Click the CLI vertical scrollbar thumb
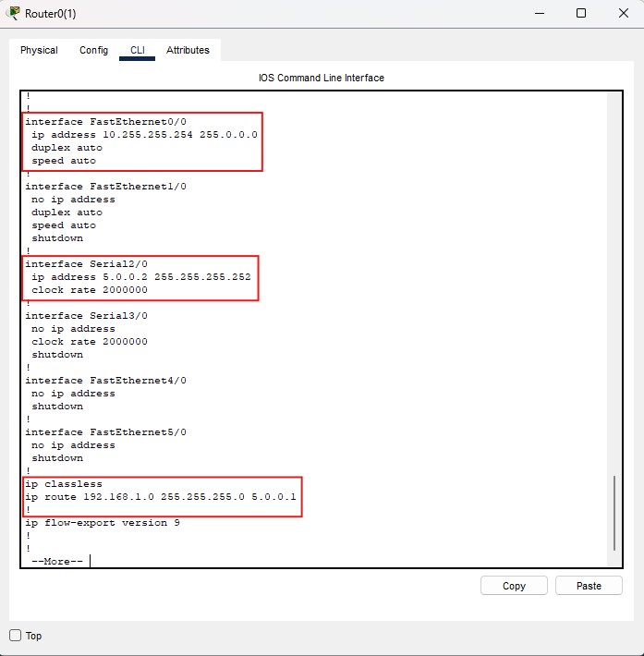Image resolution: width=644 pixels, height=656 pixels. [614, 513]
